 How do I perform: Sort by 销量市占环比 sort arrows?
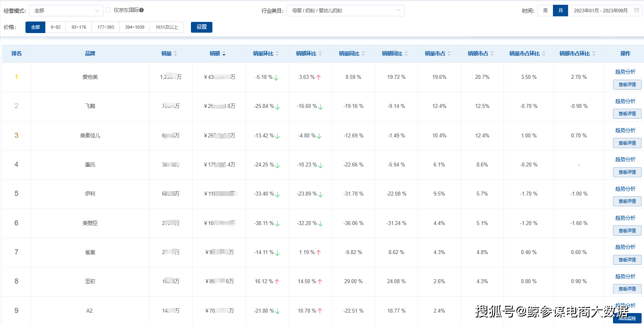point(544,54)
